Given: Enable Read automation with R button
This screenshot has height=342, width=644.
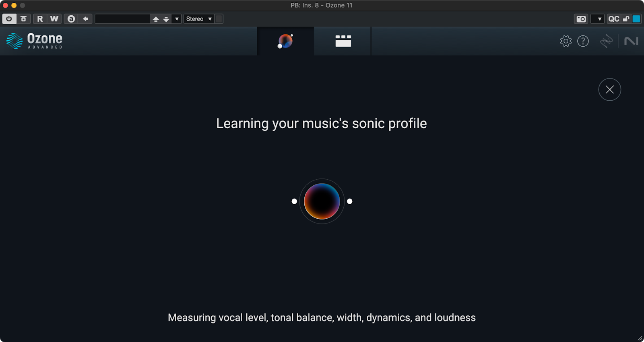Looking at the screenshot, I should coord(40,19).
